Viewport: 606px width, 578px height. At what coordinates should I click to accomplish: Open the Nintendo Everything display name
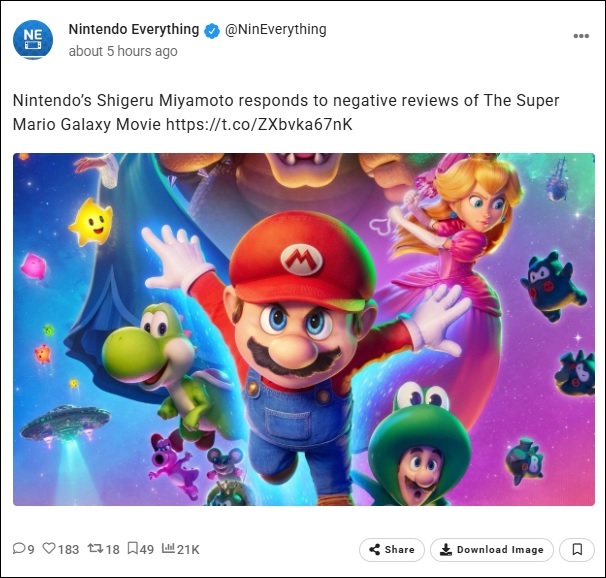[x=133, y=30]
